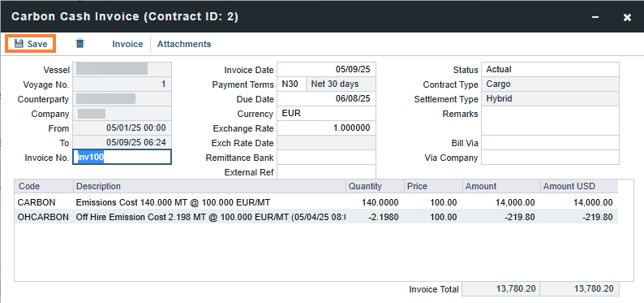Viewport: 644px width, 303px height.
Task: Click the Currency EUR field
Action: tap(326, 113)
